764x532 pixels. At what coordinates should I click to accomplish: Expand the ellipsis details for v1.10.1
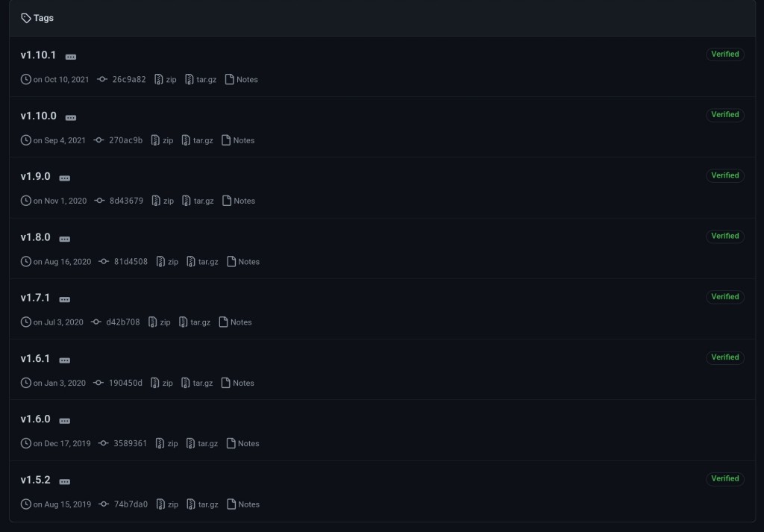pos(71,57)
